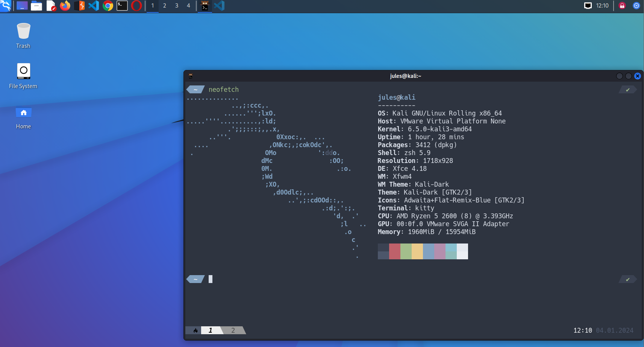This screenshot has width=644, height=347.
Task: Launch Firefox from the top panel
Action: tap(65, 6)
